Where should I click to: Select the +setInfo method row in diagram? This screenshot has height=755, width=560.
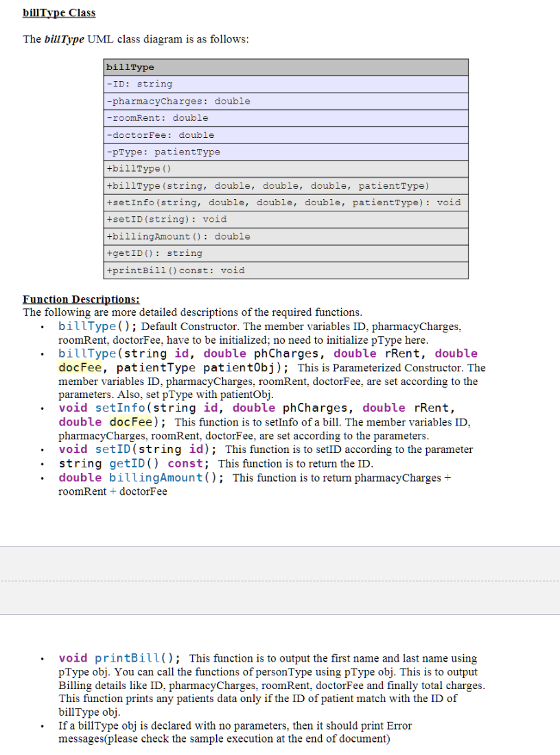coord(286,202)
